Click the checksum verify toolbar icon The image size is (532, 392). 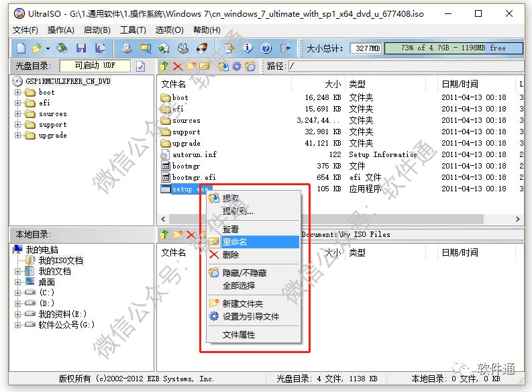[229, 48]
